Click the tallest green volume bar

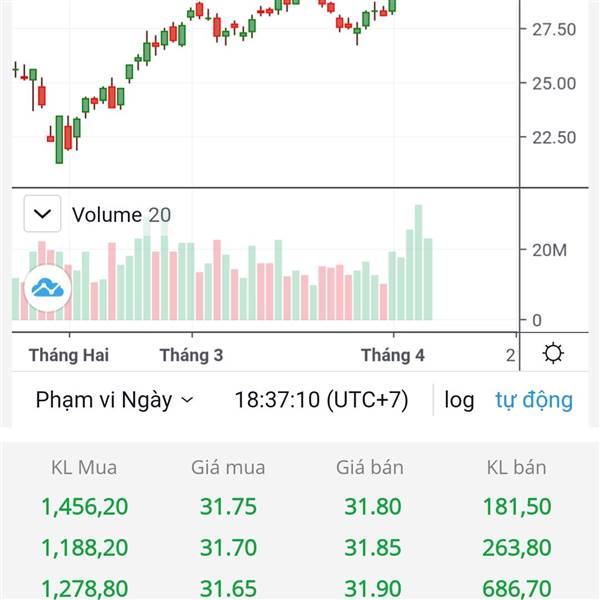click(418, 262)
